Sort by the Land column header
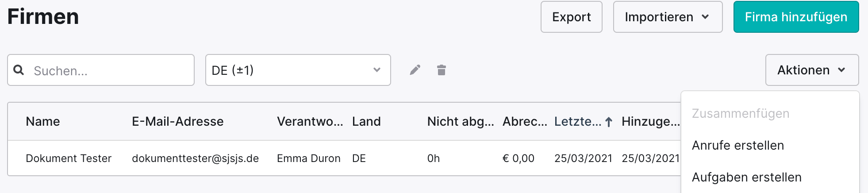 tap(366, 121)
